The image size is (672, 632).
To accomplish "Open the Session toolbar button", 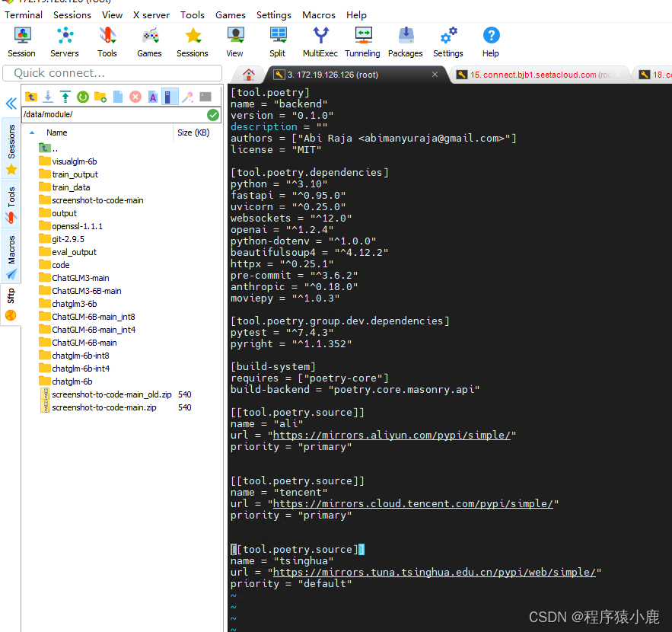I will 21,42.
